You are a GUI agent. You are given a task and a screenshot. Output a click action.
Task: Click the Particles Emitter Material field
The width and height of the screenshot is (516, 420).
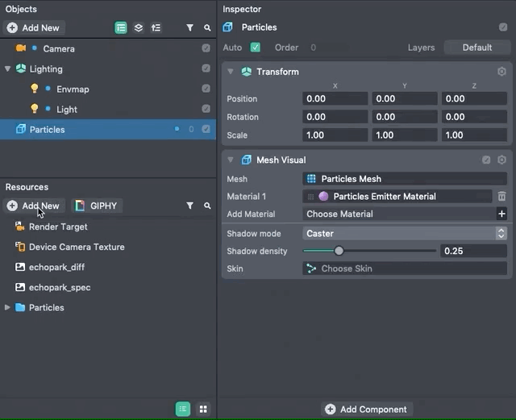pos(397,197)
